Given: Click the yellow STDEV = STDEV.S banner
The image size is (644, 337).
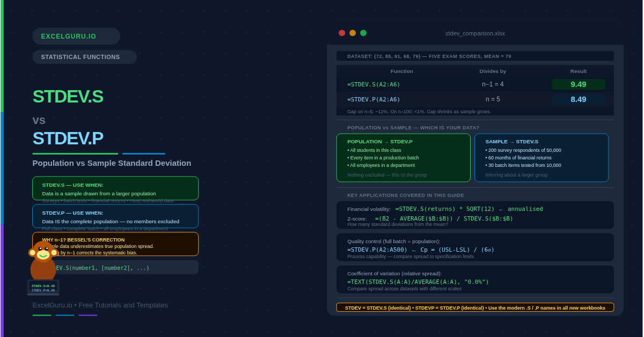Looking at the screenshot, I should [x=474, y=307].
